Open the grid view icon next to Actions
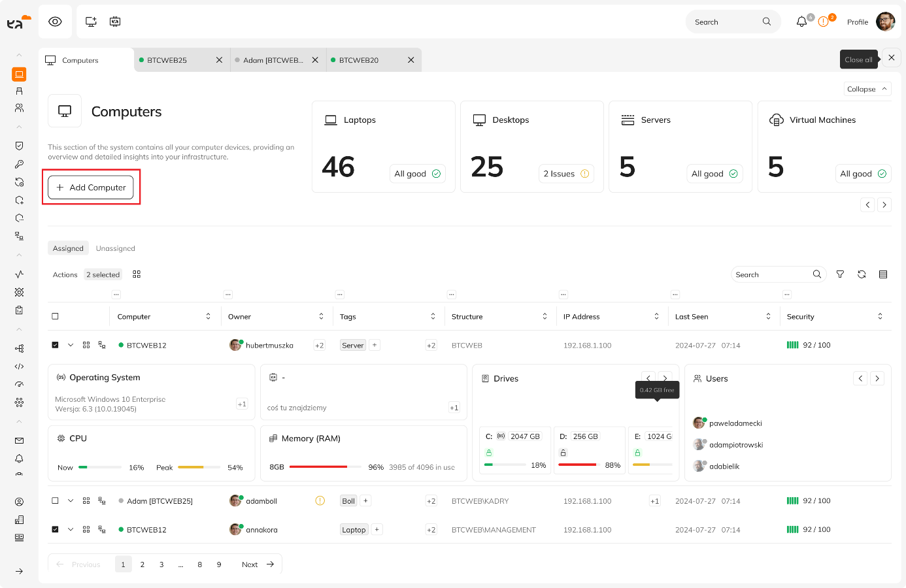Screen dimensions: 906x588 point(137,274)
